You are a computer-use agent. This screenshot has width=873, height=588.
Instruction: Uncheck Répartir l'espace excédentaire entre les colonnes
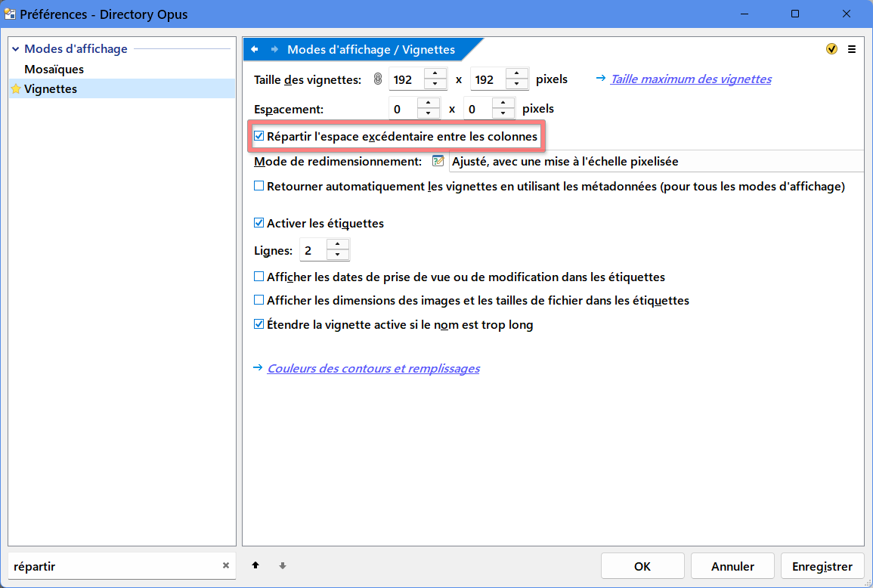point(259,136)
